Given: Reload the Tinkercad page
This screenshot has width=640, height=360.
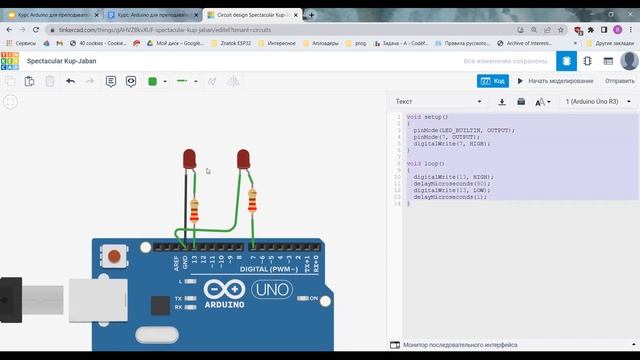Looking at the screenshot, I should [36, 30].
